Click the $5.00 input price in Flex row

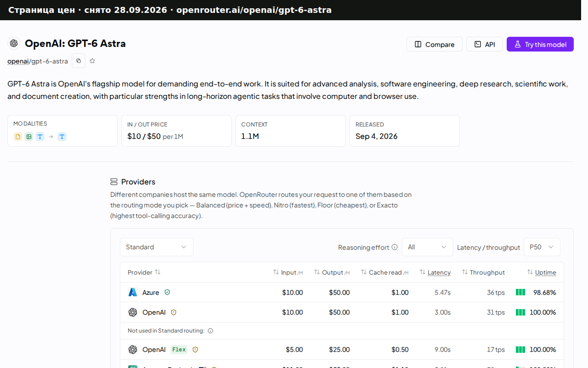(294, 350)
